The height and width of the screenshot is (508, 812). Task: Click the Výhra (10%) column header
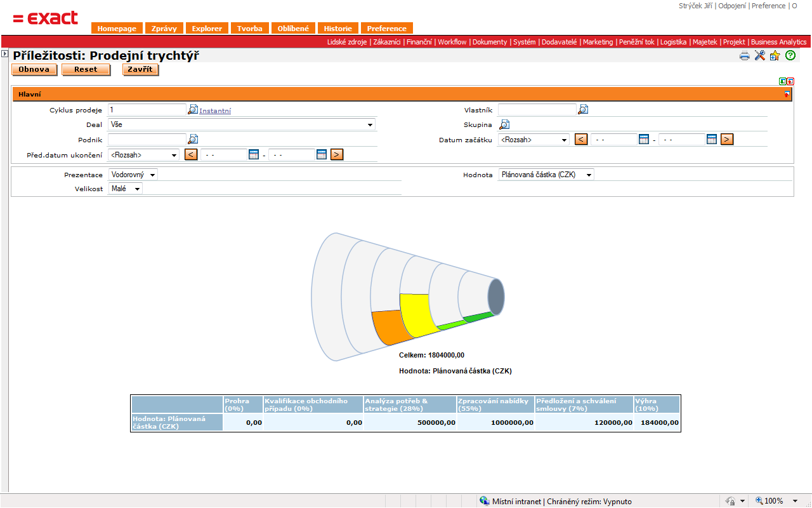pos(657,404)
